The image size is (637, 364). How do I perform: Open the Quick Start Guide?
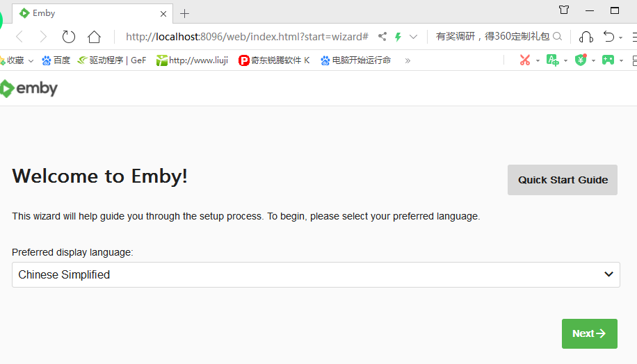point(563,180)
